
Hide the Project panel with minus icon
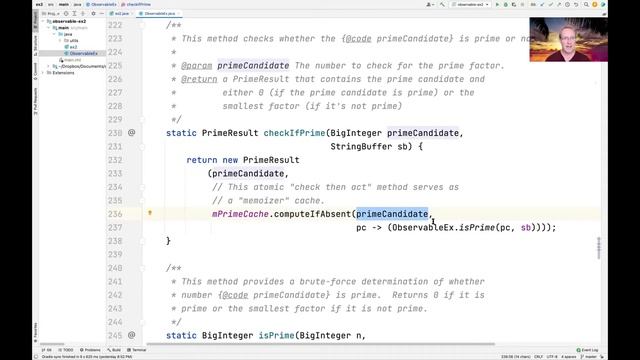(102, 13)
